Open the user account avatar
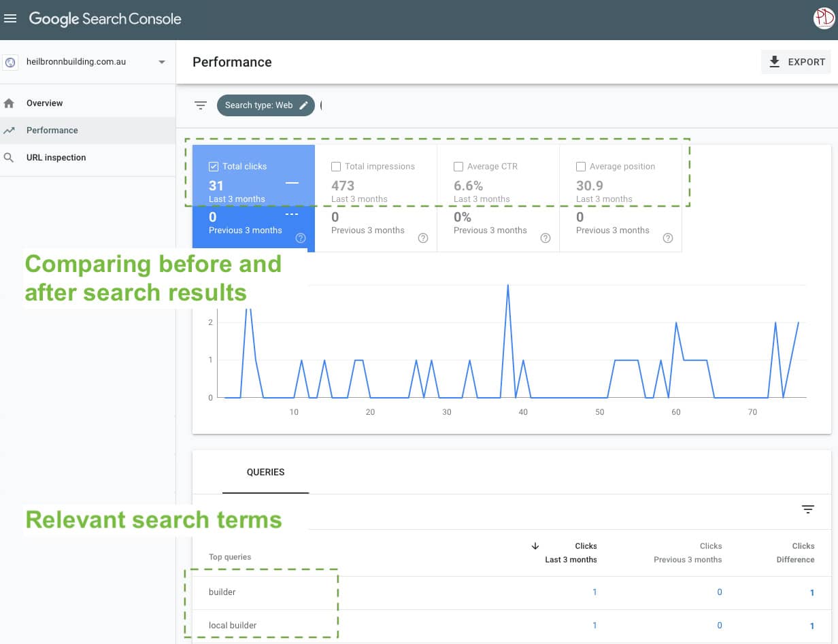838x644 pixels. (x=824, y=18)
